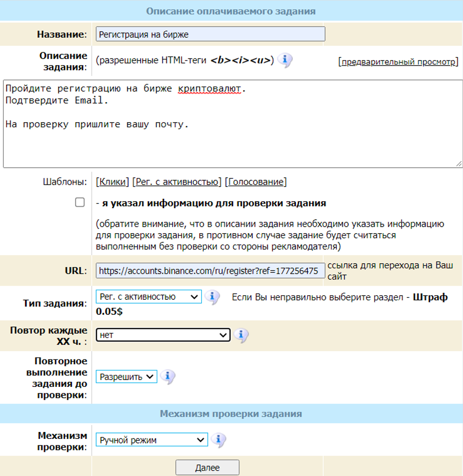Open the 'Повтор каждые XX ч.' dropdown
The width and height of the screenshot is (463, 476).
pos(163,335)
